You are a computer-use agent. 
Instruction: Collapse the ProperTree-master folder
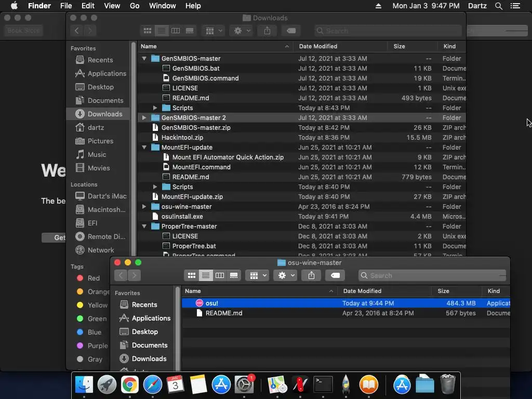144,227
